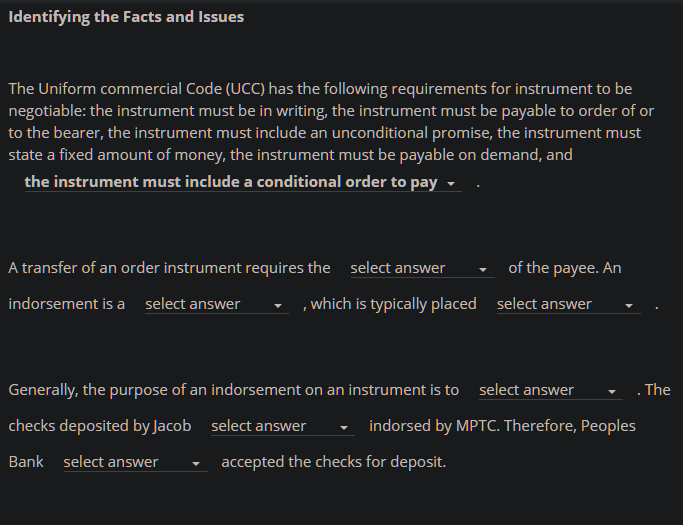The width and height of the screenshot is (683, 525).
Task: Click arrow of dropdown before ", which is typically placed"
Action: coord(278,306)
